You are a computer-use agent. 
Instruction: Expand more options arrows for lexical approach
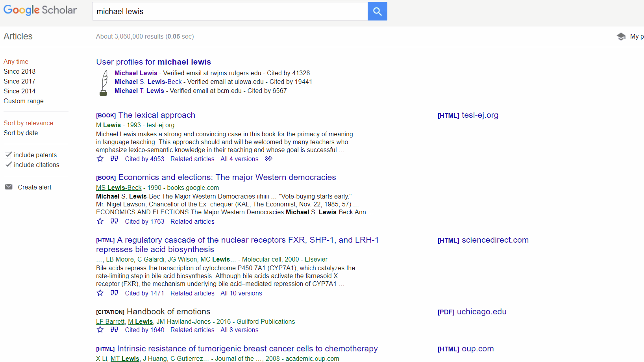[x=268, y=159]
